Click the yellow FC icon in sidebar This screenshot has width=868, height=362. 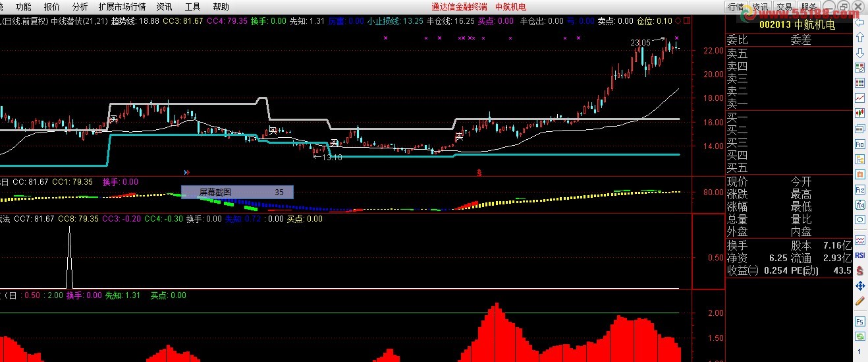pyautogui.click(x=859, y=159)
